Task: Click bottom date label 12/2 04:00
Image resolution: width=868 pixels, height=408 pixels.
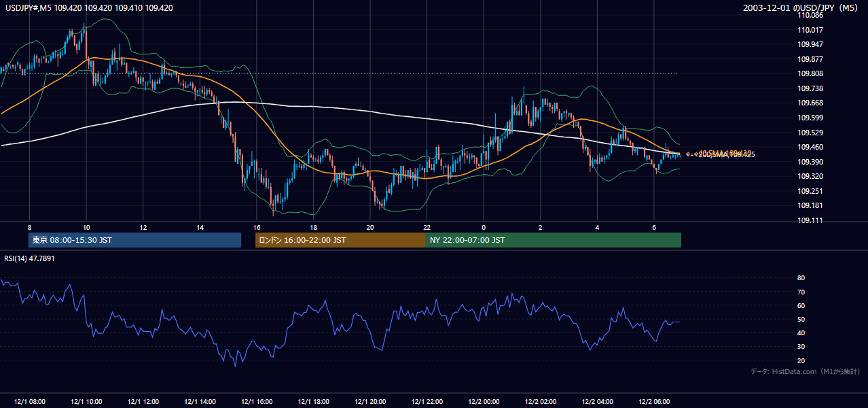Action: [597, 402]
